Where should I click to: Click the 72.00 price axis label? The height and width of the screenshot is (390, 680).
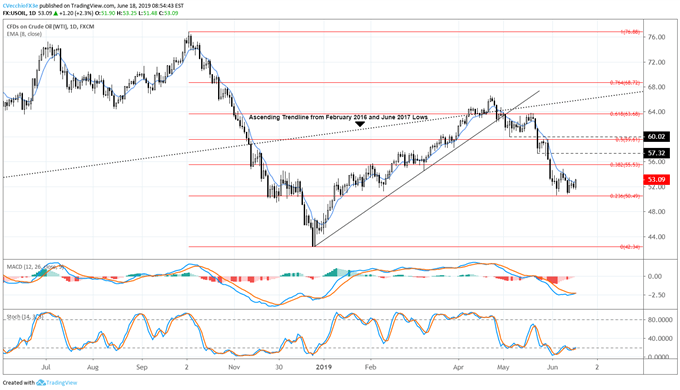(x=656, y=62)
